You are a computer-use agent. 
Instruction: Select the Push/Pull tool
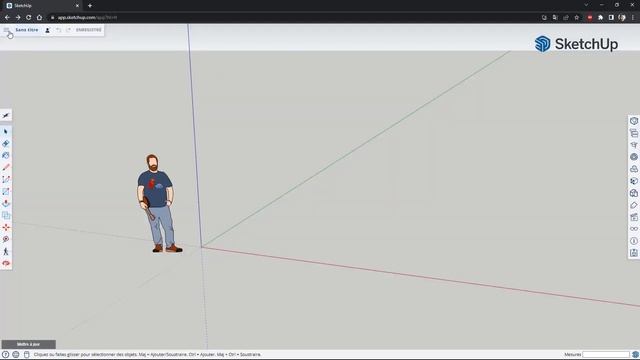pos(6,203)
